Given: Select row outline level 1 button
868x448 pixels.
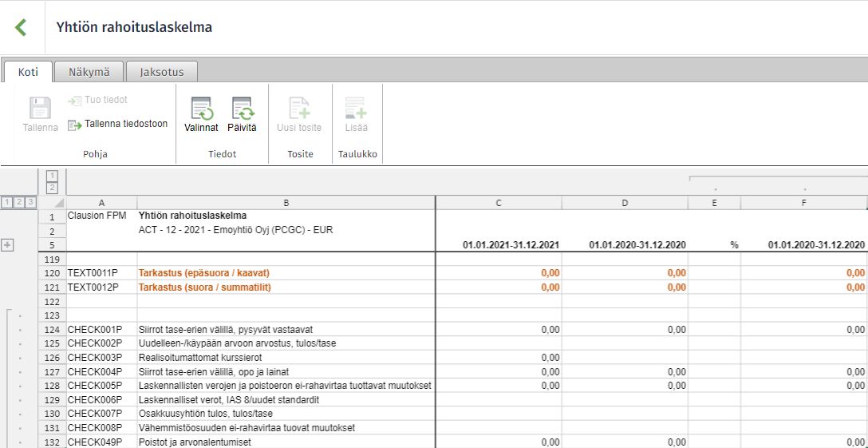Looking at the screenshot, I should click(6, 202).
